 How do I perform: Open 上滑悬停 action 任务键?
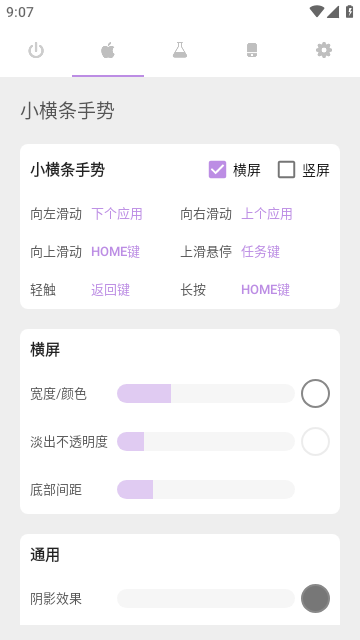tap(260, 252)
